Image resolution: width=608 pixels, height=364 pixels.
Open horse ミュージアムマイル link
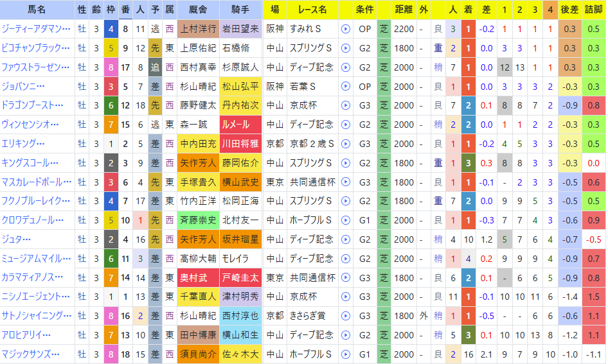(36, 258)
